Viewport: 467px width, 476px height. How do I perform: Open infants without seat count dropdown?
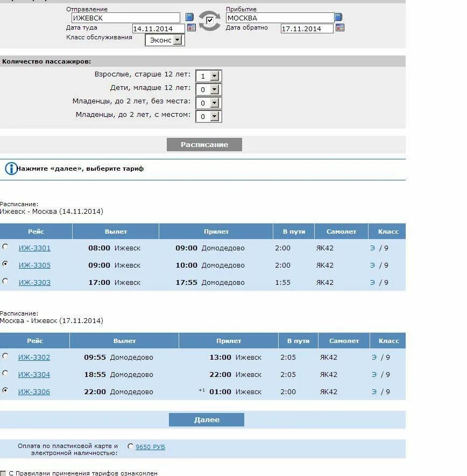point(209,103)
